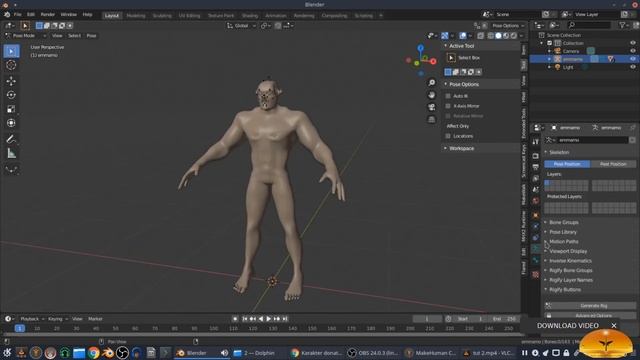The width and height of the screenshot is (640, 360).
Task: Open the OBS icon in taskbar launcher
Action: tap(122, 353)
